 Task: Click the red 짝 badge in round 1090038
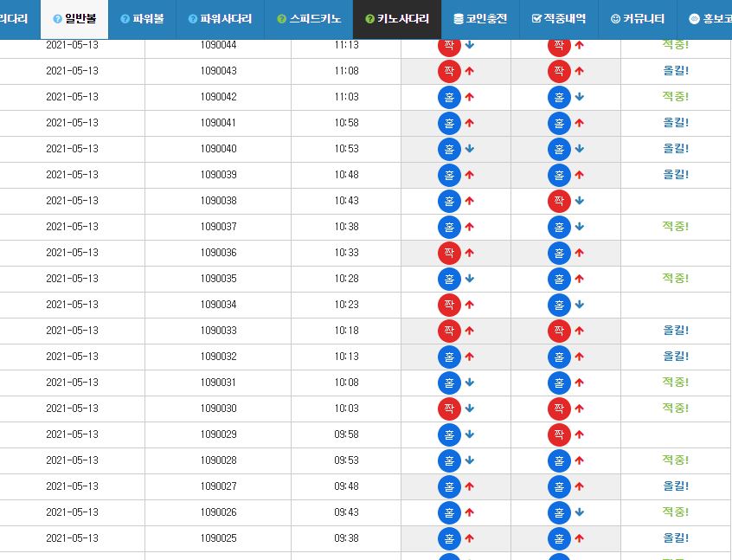coord(559,201)
